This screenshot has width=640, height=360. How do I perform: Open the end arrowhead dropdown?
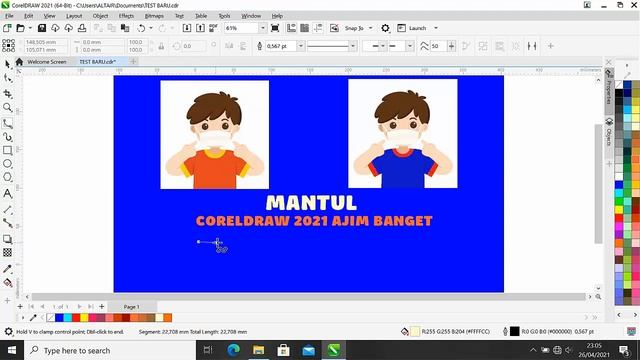(410, 46)
